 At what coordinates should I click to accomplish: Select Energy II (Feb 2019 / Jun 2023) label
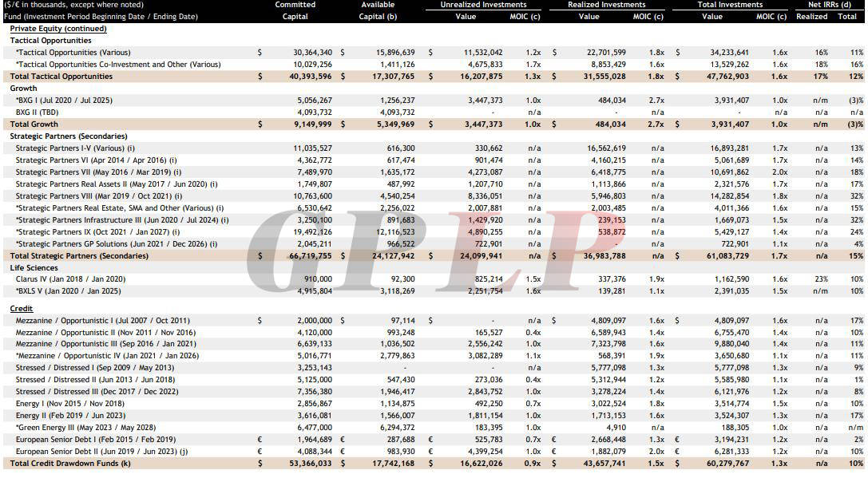(x=70, y=416)
